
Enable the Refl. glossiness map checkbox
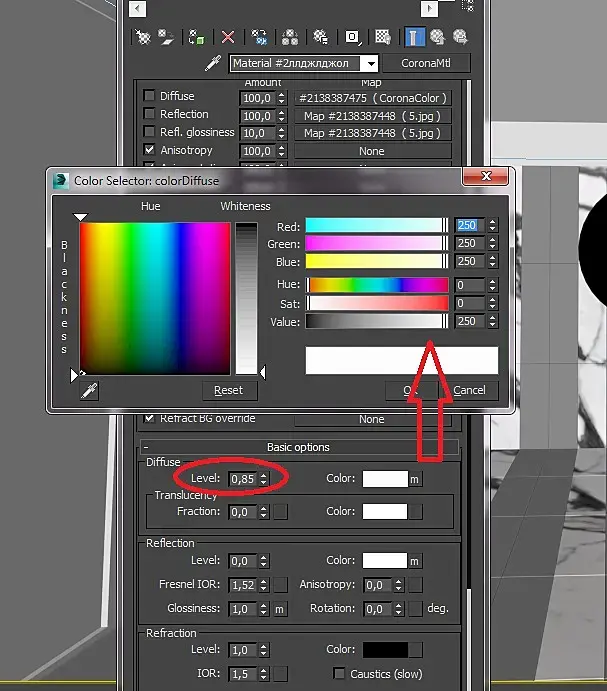click(149, 132)
